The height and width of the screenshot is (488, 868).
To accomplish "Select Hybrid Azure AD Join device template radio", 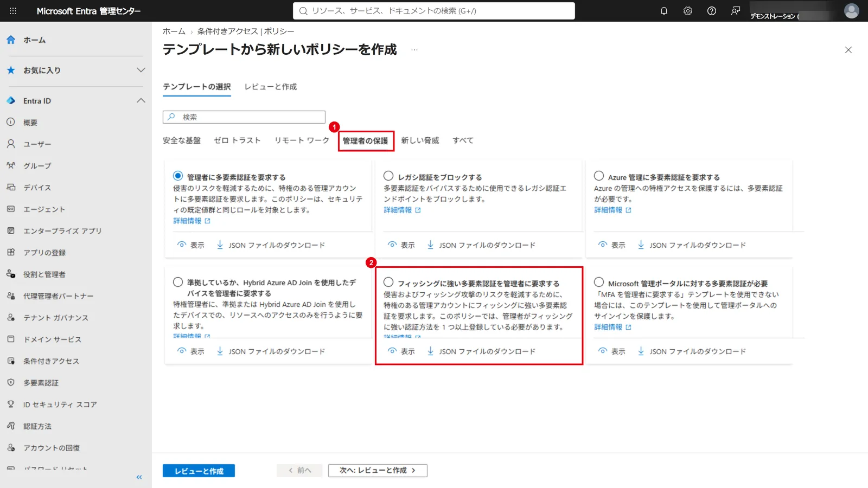I will click(178, 282).
